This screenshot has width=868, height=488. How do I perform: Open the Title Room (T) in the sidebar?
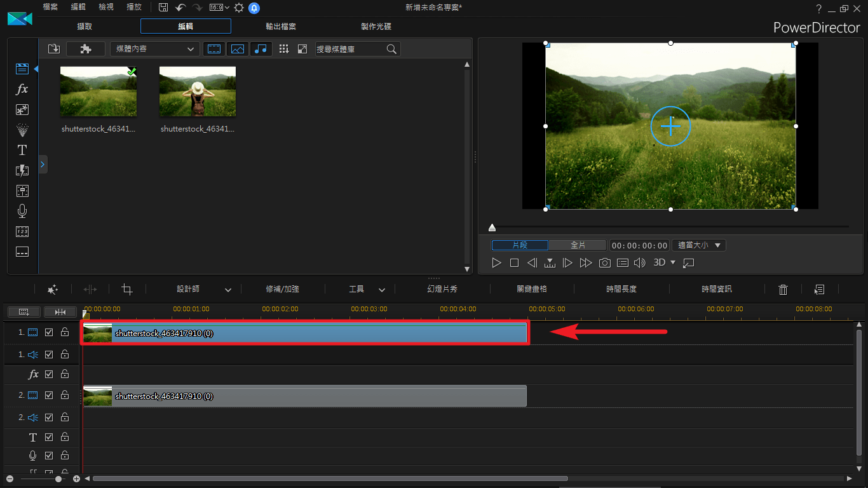pyautogui.click(x=22, y=150)
